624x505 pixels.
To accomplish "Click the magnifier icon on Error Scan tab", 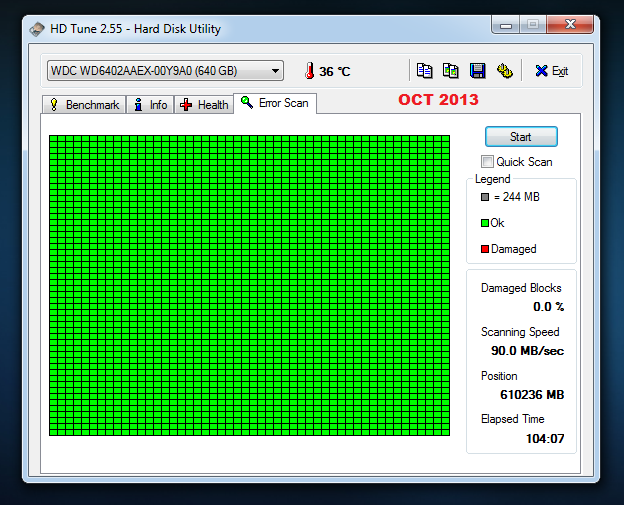I will pyautogui.click(x=247, y=102).
